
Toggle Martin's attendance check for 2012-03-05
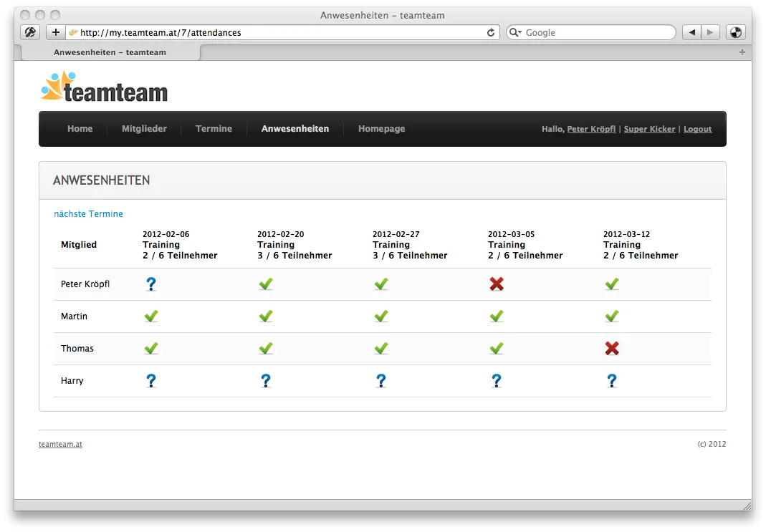click(497, 316)
